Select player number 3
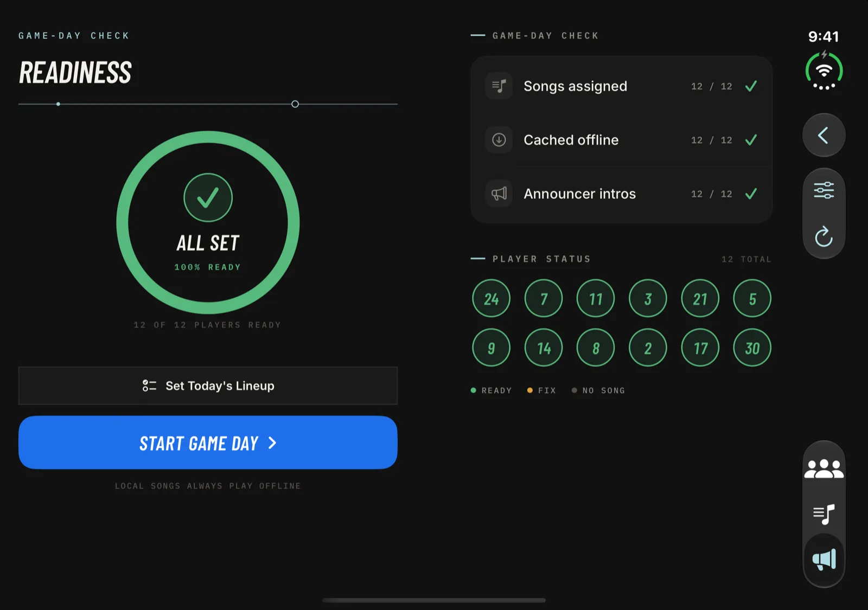Image resolution: width=868 pixels, height=610 pixels. 648,298
